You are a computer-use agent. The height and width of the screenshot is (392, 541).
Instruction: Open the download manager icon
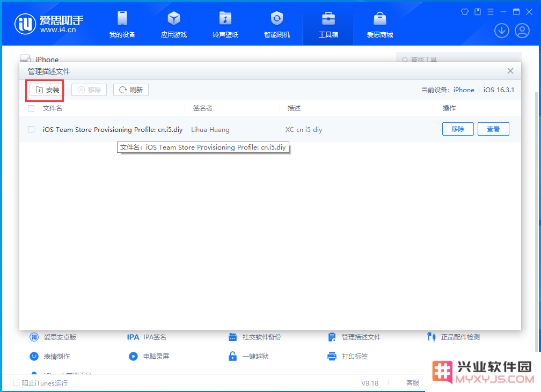(502, 31)
